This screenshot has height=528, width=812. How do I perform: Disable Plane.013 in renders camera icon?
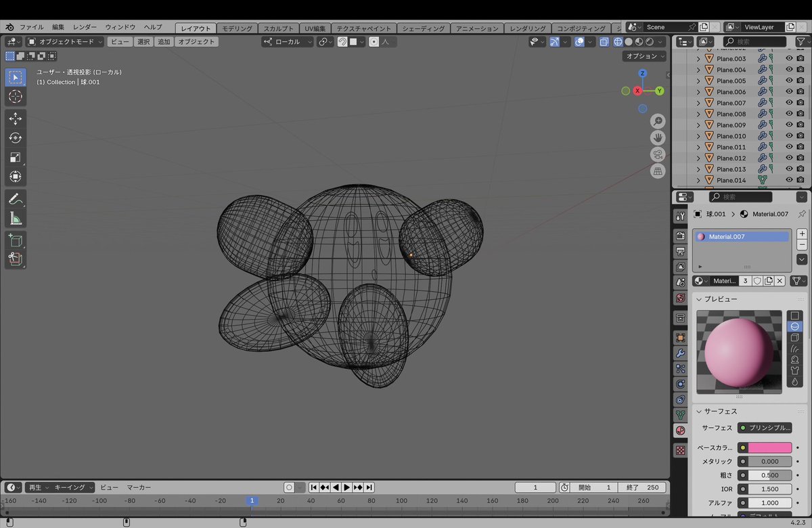coord(800,169)
